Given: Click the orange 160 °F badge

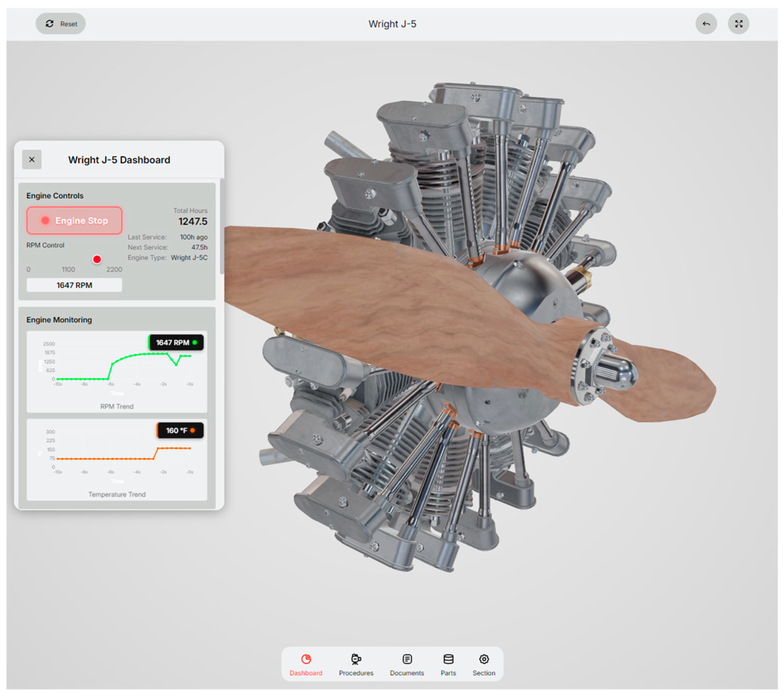Looking at the screenshot, I should (x=180, y=430).
